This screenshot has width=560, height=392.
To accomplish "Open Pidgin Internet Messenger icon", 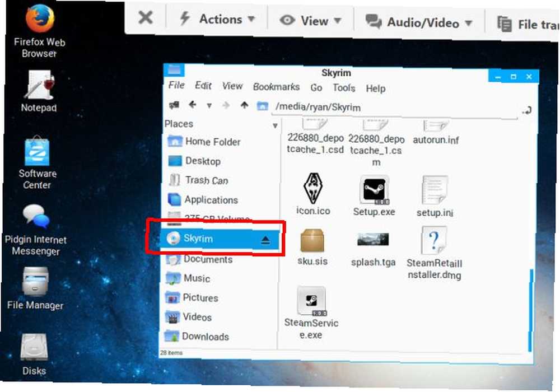I will tap(36, 230).
